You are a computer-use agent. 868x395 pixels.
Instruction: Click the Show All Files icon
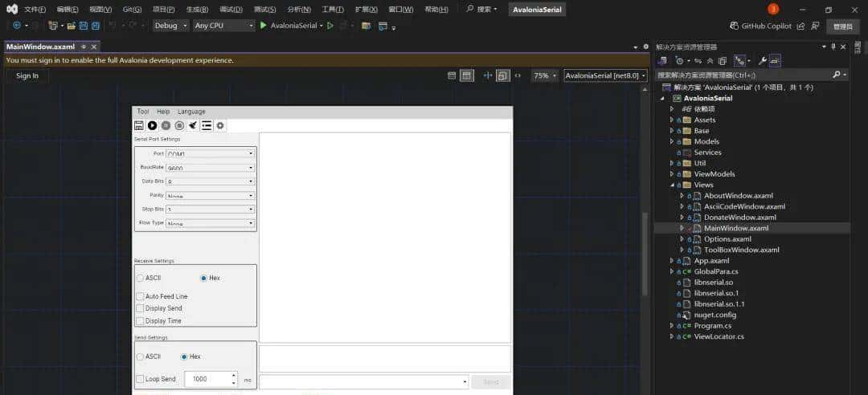723,61
